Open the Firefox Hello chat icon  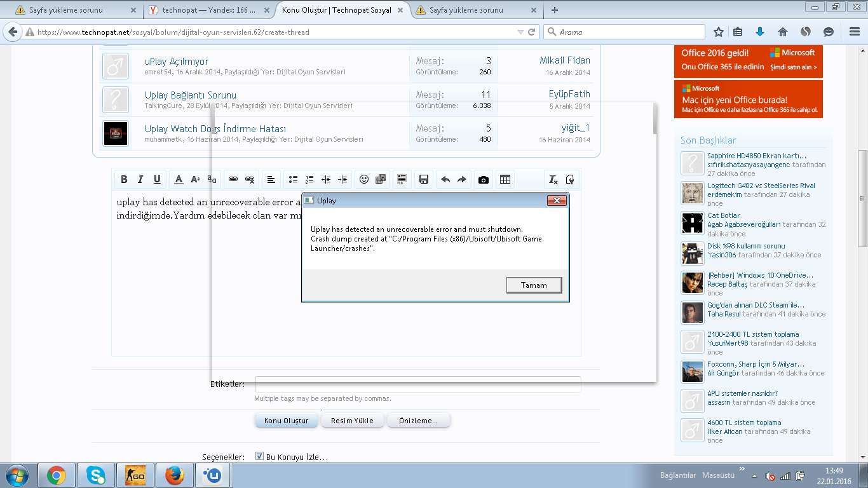click(829, 32)
